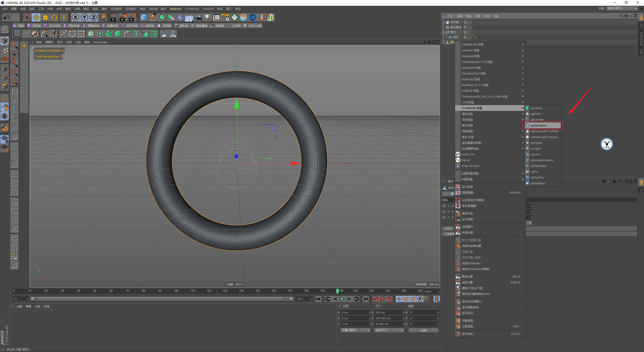Select the P.X radio button in attributes

[x=444, y=206]
